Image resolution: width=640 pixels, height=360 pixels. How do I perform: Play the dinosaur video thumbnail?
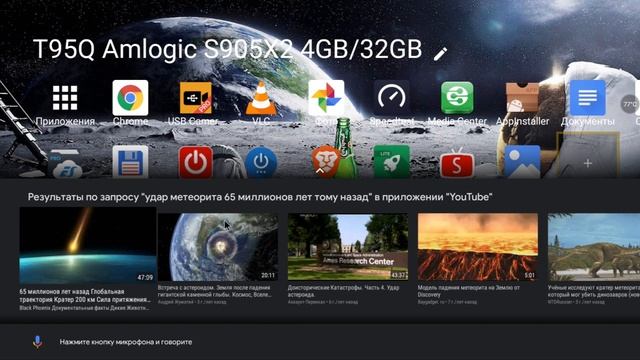tap(594, 247)
